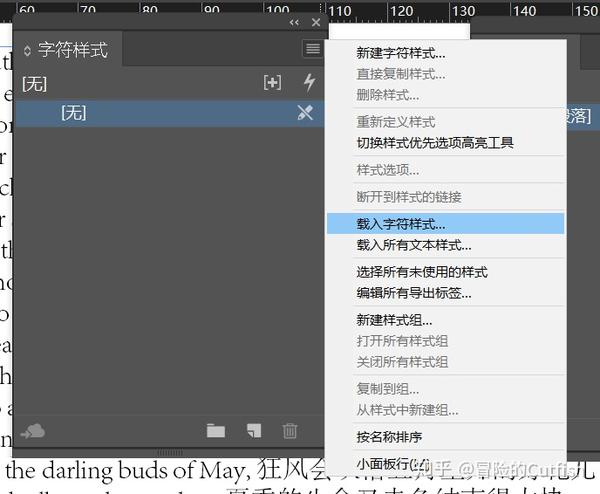Collapse panel with the double-arrow icon
This screenshot has width=600, height=494.
click(294, 23)
